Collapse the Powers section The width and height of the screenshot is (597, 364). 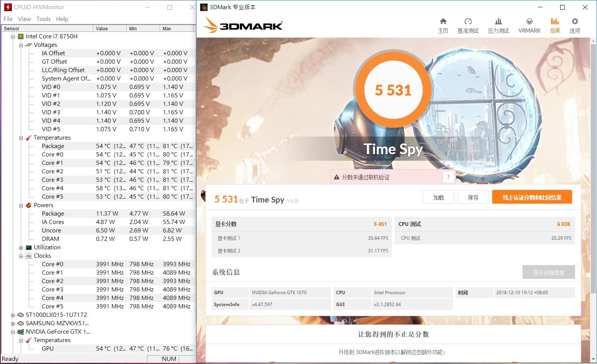tap(21, 206)
